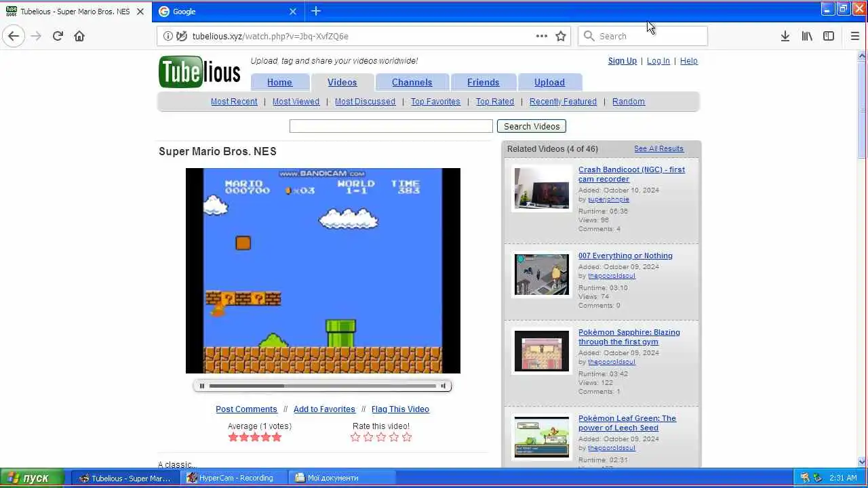Open a new tab with plus icon
Image resolution: width=868 pixels, height=488 pixels.
coord(316,11)
